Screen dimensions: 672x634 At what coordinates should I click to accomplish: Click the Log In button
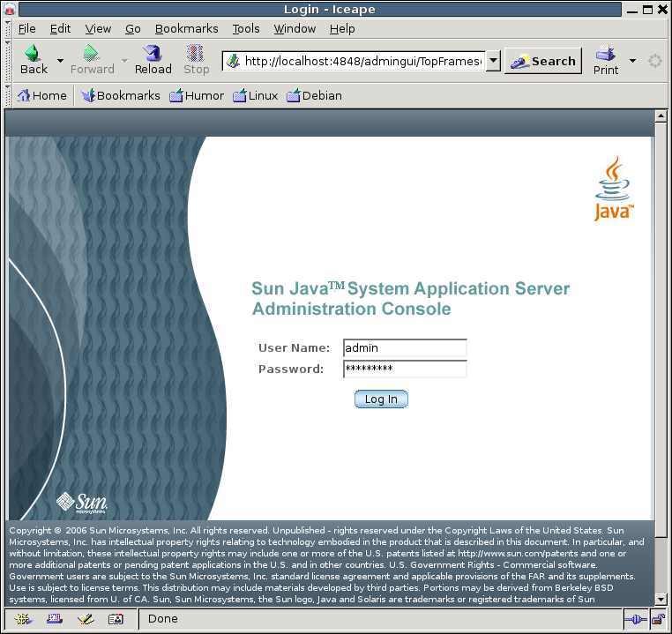coord(381,399)
